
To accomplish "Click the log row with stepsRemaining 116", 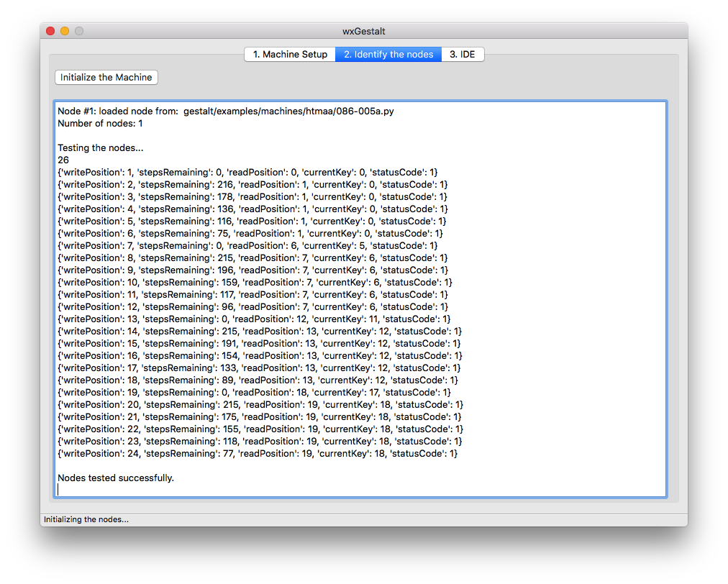I will (x=252, y=222).
